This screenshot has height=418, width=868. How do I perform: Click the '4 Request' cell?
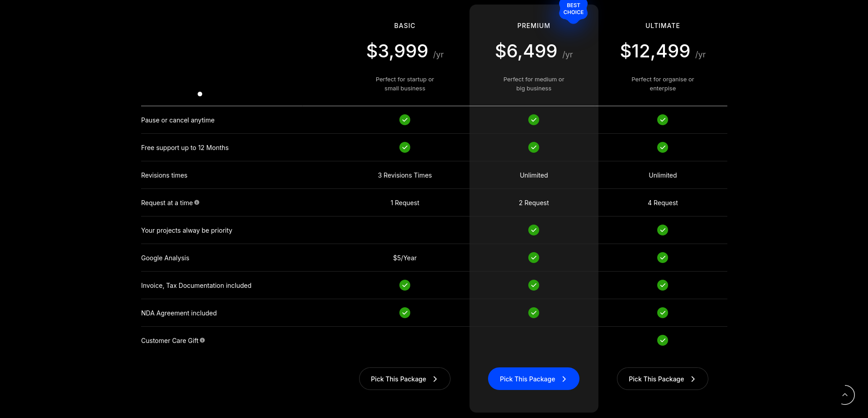point(663,203)
